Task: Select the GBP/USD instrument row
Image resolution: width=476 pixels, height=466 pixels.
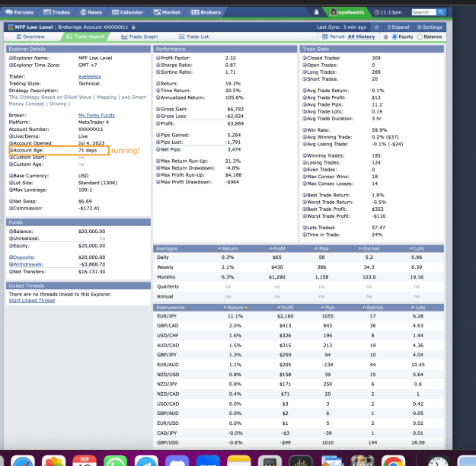Action: click(299, 442)
